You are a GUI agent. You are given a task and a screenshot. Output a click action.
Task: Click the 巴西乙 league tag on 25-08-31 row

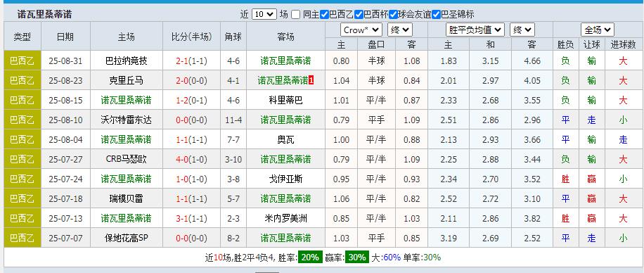[x=22, y=61]
